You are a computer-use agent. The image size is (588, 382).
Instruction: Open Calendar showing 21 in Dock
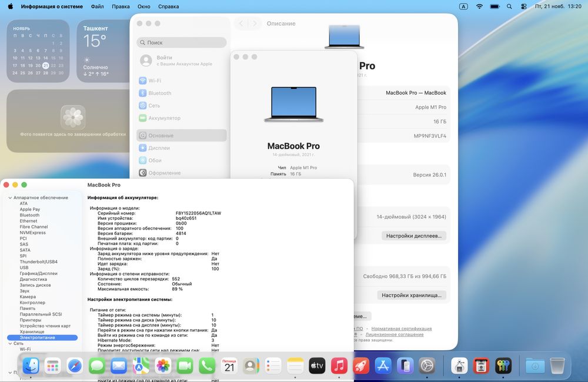229,366
